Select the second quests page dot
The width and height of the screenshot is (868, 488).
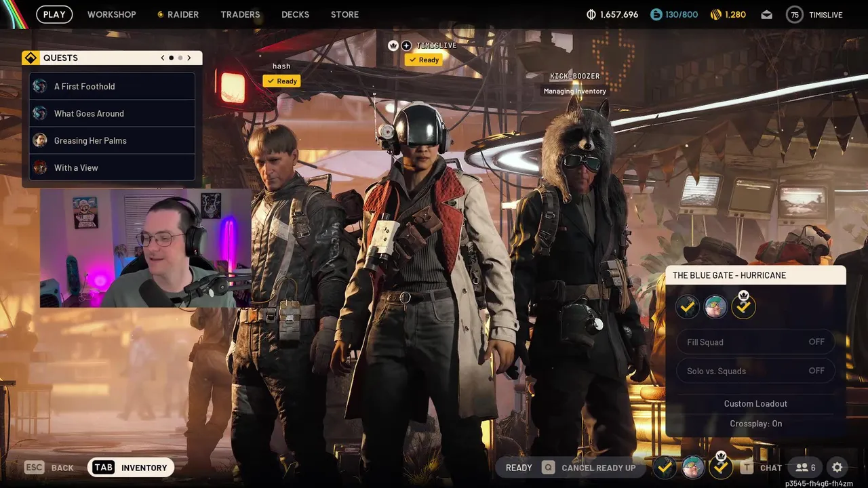click(180, 58)
